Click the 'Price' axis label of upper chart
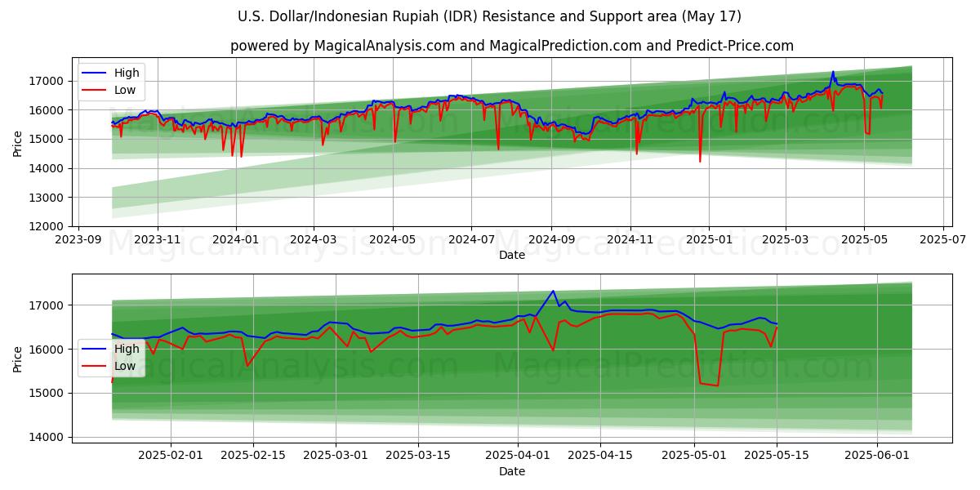This screenshot has height=490, width=980. 18,145
